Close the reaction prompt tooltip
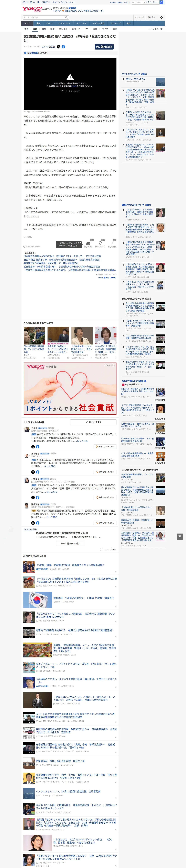This screenshot has height=868, width=186. pyautogui.click(x=80, y=243)
